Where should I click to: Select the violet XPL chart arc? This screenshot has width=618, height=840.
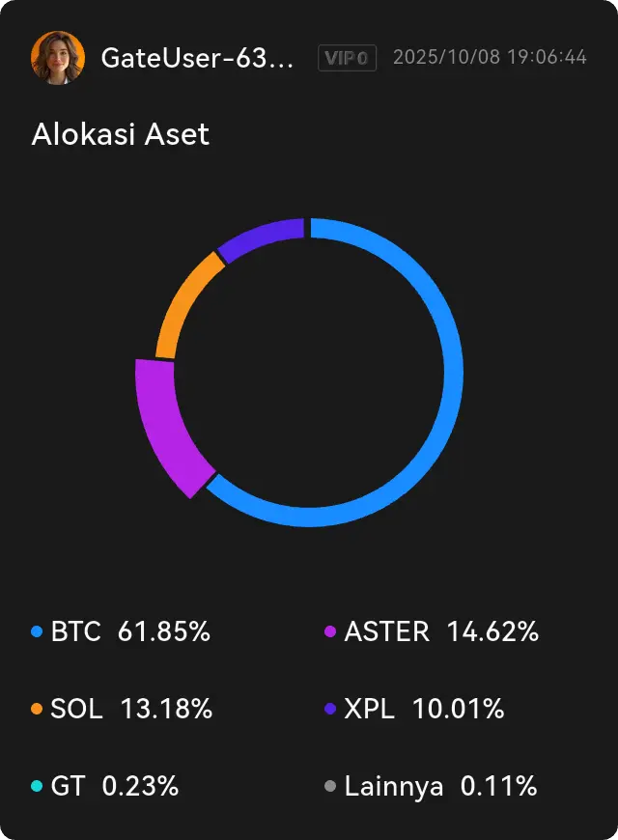(261, 239)
